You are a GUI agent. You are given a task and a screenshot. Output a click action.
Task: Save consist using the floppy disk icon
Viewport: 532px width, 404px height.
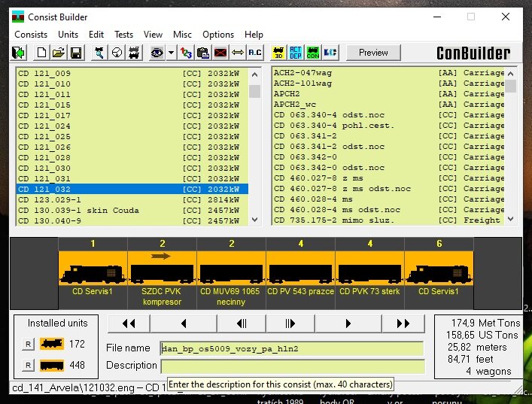pos(75,53)
